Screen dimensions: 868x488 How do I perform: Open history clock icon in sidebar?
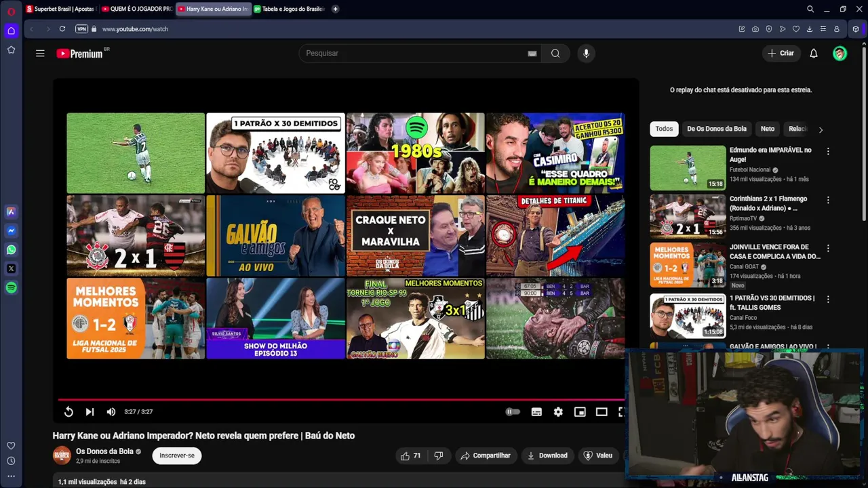click(11, 461)
